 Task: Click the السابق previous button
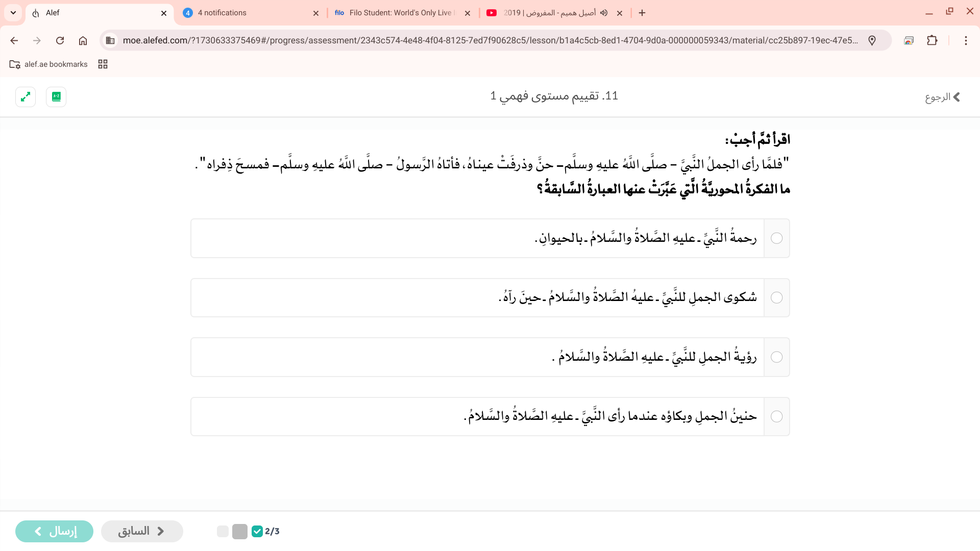(142, 531)
